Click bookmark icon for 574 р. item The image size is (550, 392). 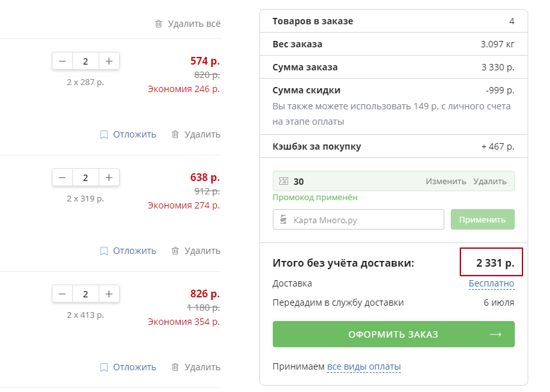click(x=104, y=134)
